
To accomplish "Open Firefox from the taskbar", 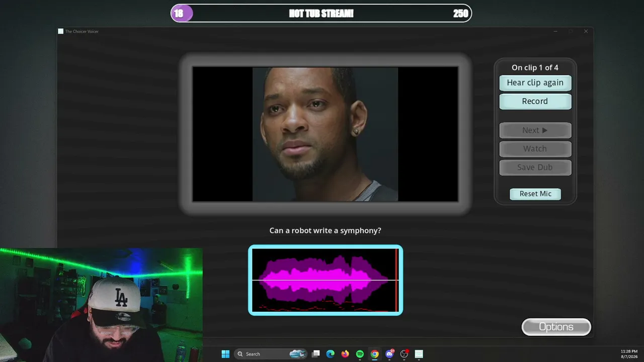I will pos(345,354).
